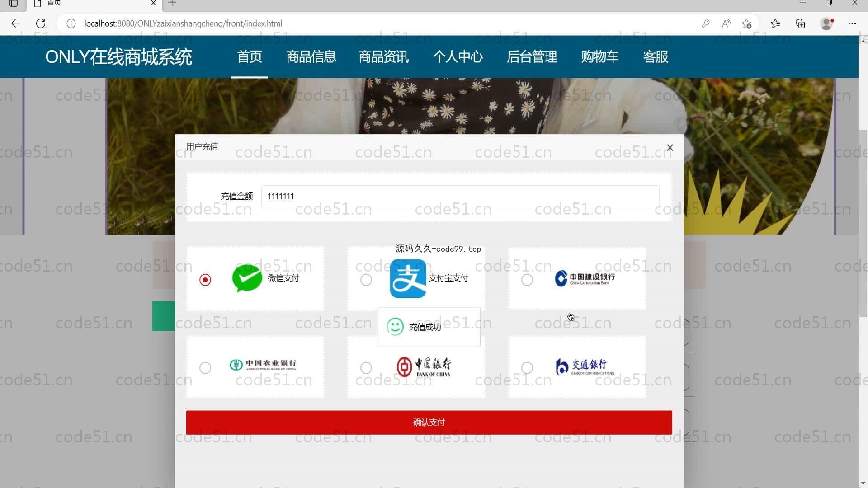Go to 个人中心 in the navbar
This screenshot has width=868, height=488.
click(458, 57)
